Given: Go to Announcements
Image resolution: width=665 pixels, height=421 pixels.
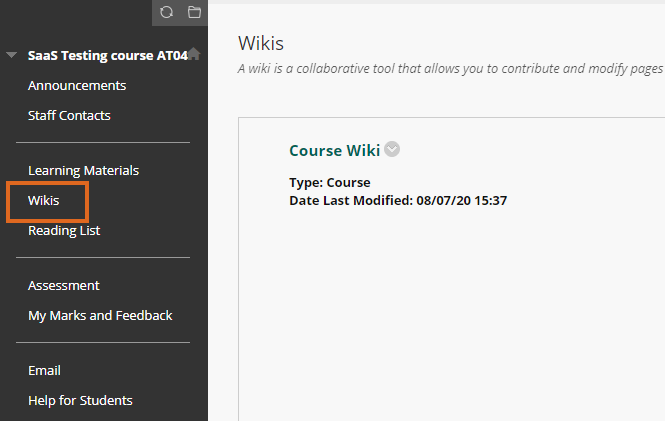Looking at the screenshot, I should pos(77,86).
